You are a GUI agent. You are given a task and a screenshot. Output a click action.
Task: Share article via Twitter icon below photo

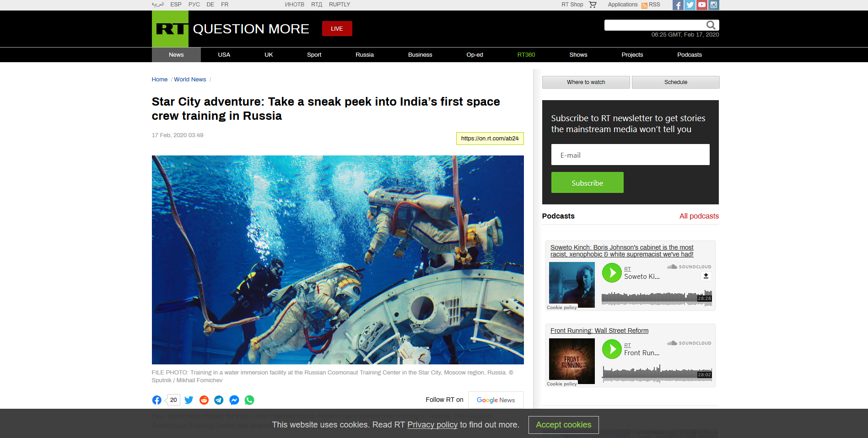tap(189, 400)
